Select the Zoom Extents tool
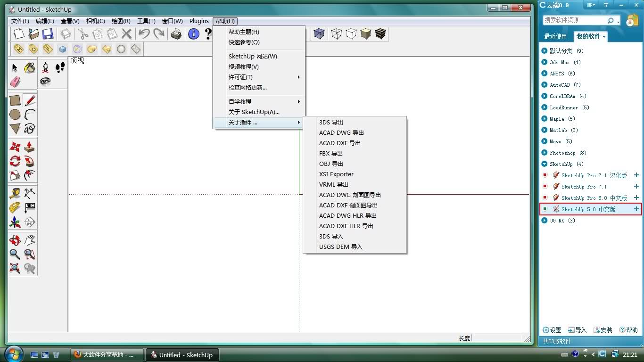The height and width of the screenshot is (362, 644). [15, 269]
